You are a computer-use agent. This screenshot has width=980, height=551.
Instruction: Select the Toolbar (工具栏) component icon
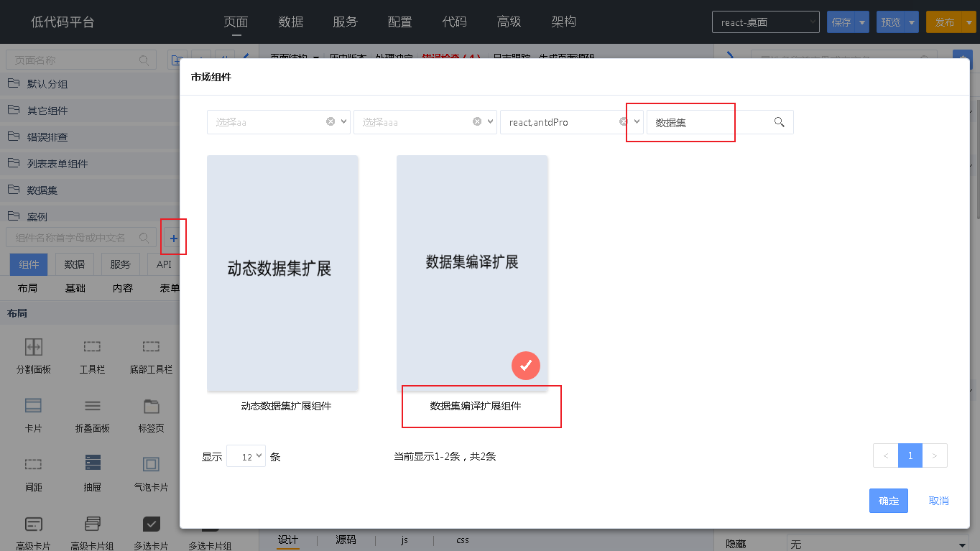coord(93,346)
